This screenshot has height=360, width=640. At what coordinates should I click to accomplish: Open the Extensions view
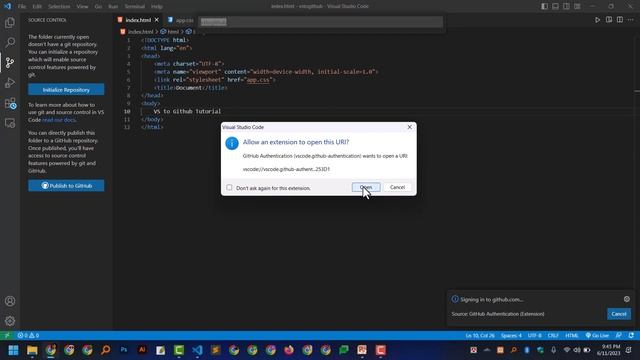(x=10, y=103)
